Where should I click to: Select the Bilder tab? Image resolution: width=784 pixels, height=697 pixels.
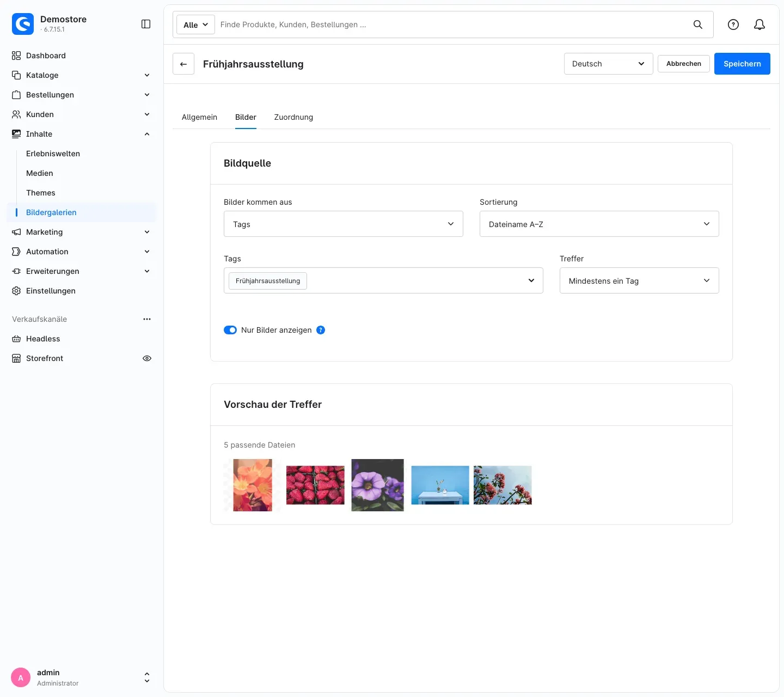pos(246,117)
